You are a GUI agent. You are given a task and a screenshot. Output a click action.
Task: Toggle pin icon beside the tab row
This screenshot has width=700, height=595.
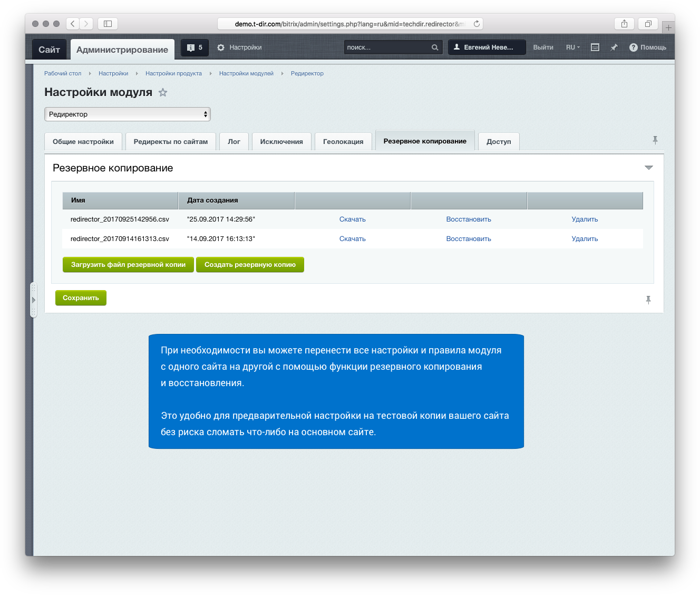[655, 140]
